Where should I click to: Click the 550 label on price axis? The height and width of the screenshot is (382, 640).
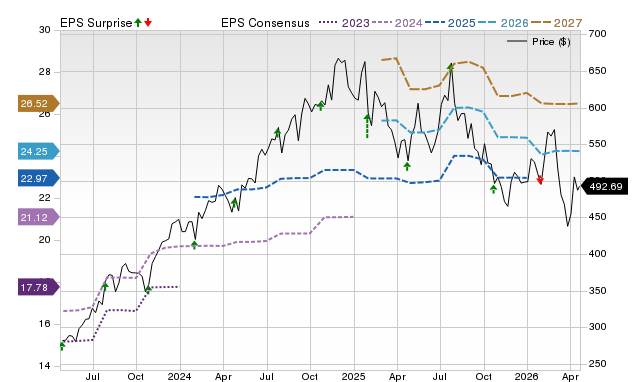[x=597, y=144]
